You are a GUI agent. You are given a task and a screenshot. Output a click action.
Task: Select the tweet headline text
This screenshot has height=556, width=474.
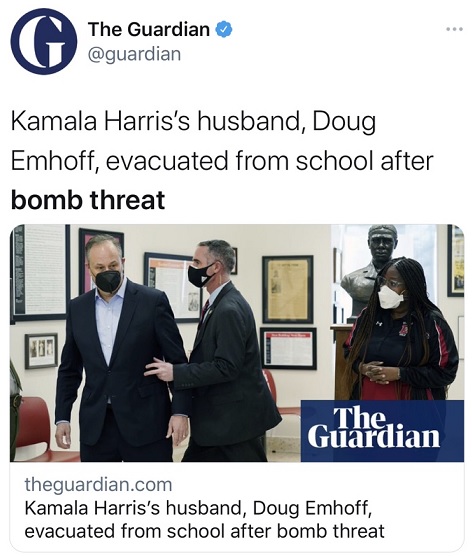222,160
